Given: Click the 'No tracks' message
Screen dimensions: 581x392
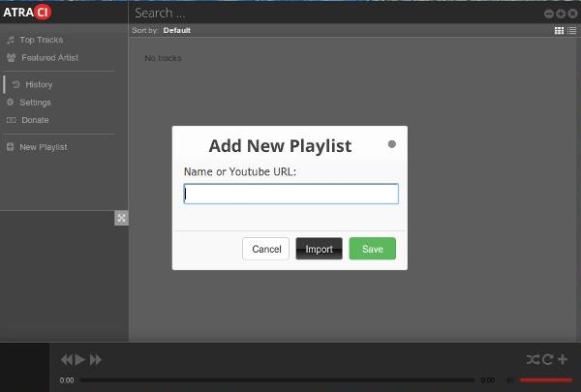Looking at the screenshot, I should (163, 58).
